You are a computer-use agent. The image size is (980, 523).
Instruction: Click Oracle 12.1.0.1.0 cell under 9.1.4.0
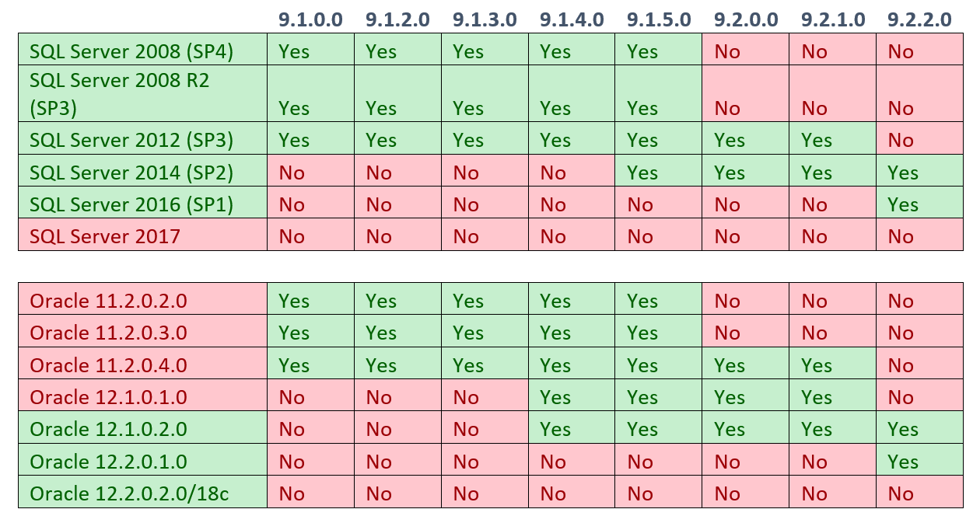[555, 397]
